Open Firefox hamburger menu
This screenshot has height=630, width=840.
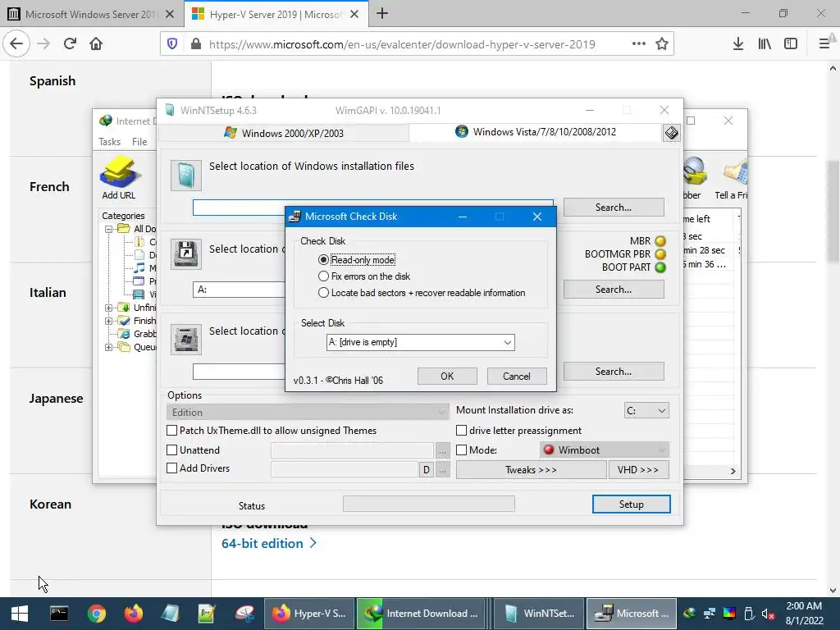[824, 44]
